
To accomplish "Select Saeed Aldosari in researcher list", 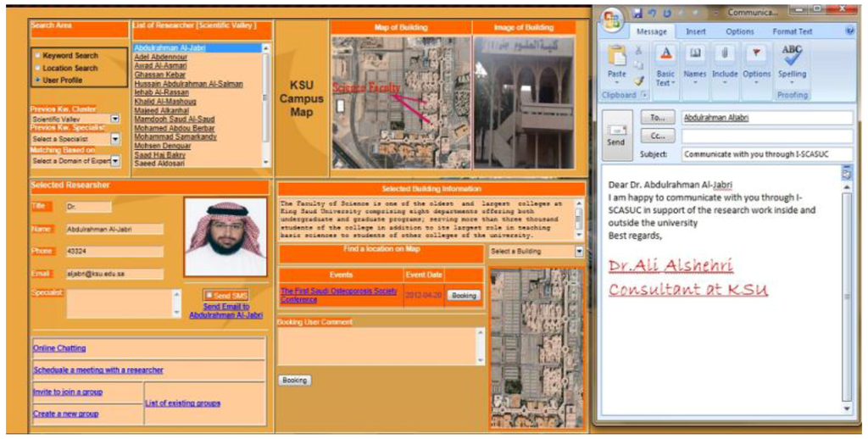I will [x=160, y=164].
